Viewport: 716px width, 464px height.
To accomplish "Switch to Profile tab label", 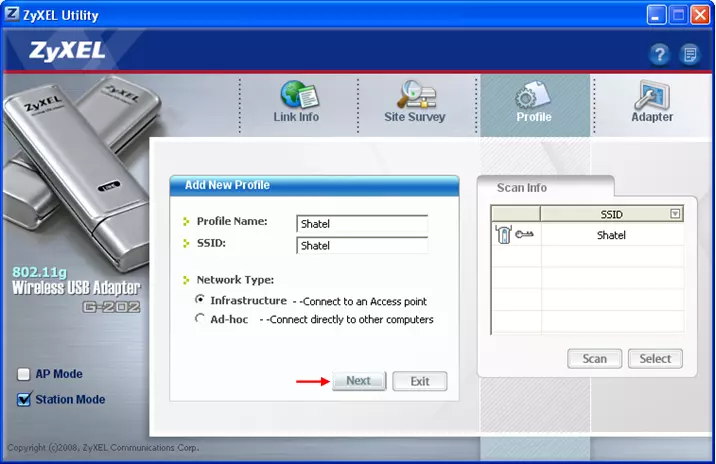I will [534, 117].
